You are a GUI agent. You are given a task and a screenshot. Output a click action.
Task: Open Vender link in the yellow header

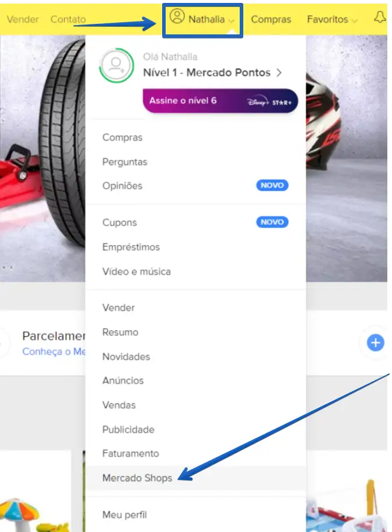(x=23, y=19)
